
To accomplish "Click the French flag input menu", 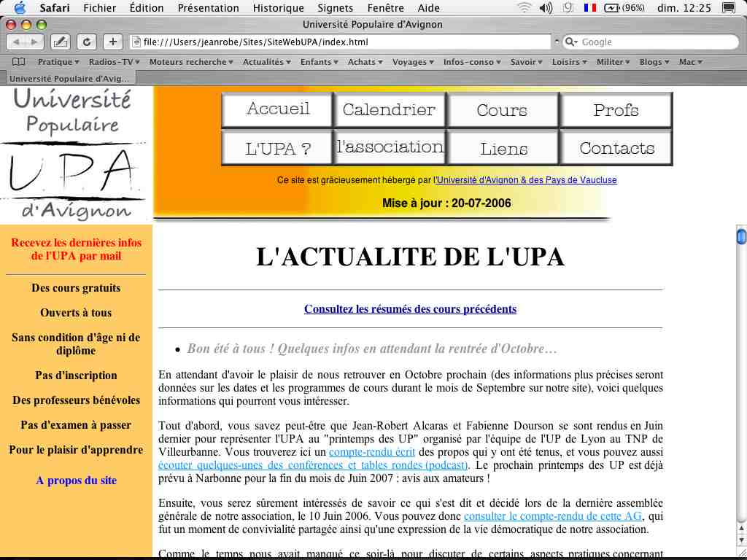I will (589, 7).
